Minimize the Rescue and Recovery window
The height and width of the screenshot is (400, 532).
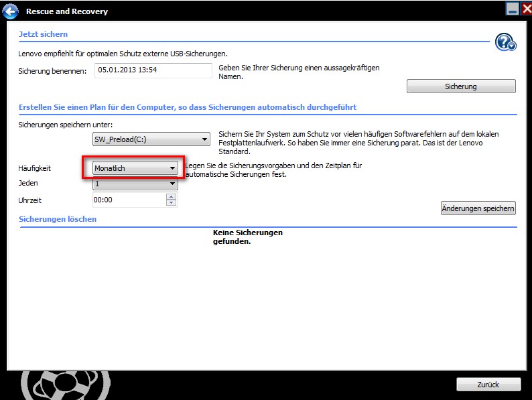(x=513, y=9)
